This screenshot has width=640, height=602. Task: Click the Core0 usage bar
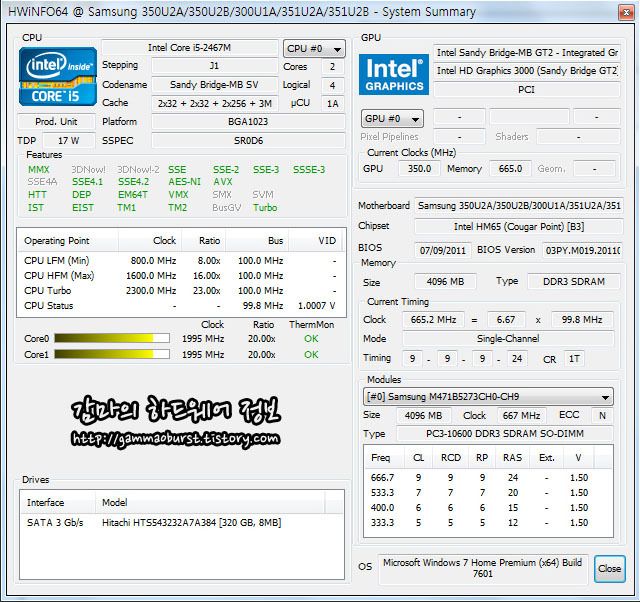click(x=112, y=338)
